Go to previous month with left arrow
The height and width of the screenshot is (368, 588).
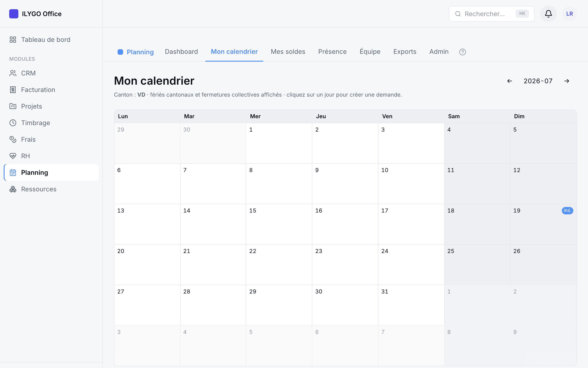509,81
